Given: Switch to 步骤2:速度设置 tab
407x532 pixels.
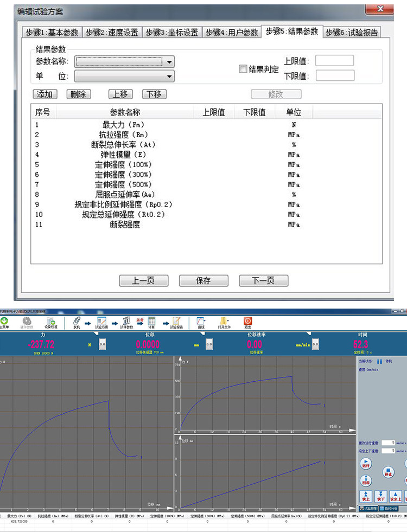Looking at the screenshot, I should [x=112, y=32].
